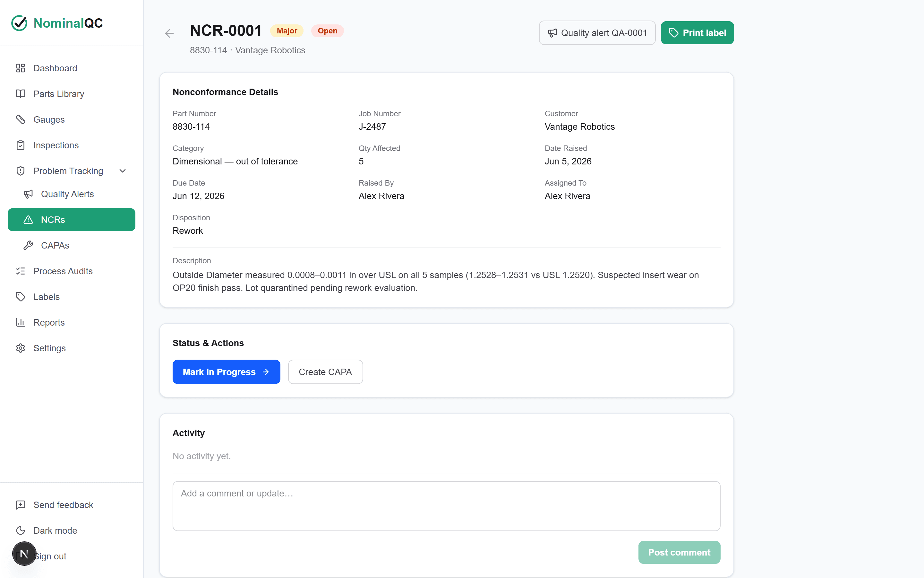
Task: Click the Problem Tracking shield icon
Action: (x=21, y=171)
